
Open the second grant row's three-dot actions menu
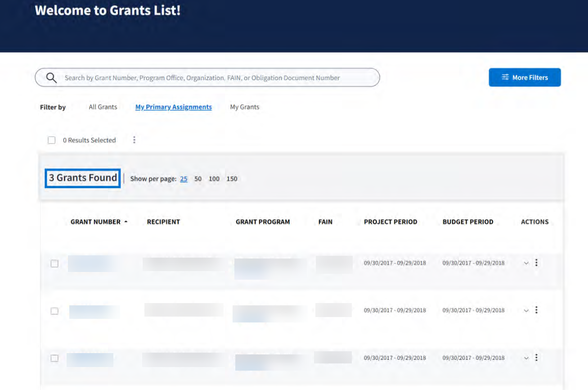coord(536,310)
